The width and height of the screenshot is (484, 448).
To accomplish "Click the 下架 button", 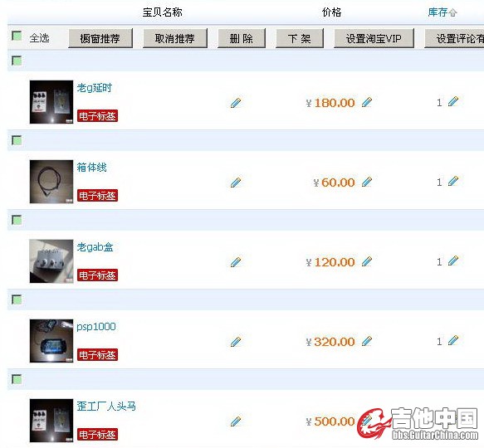I will pos(300,38).
